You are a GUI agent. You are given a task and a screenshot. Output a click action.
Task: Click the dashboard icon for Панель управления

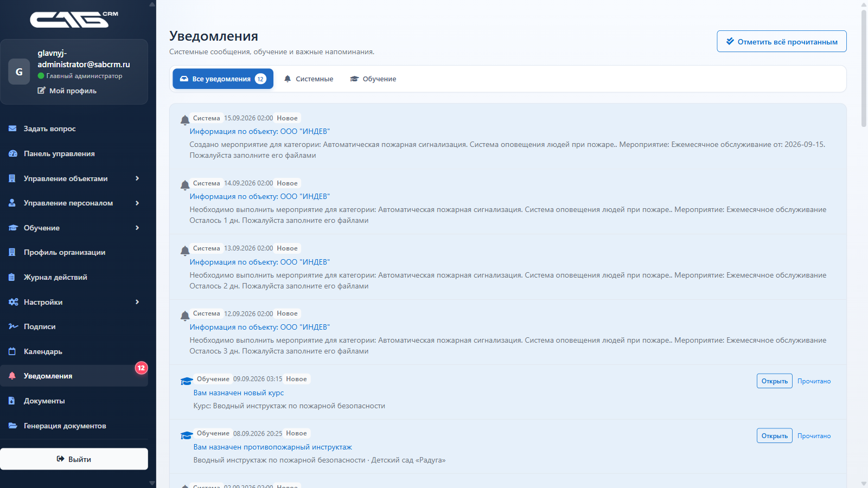13,153
